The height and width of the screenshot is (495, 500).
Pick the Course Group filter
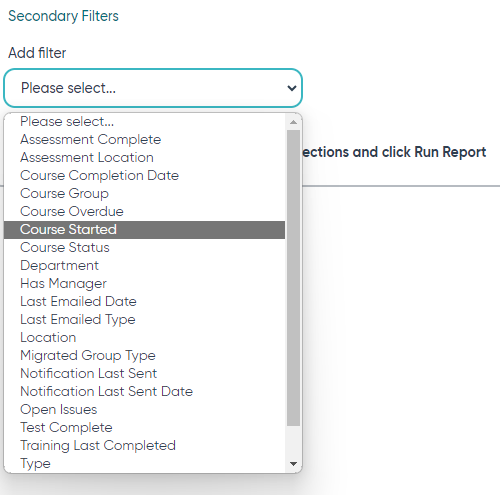pyautogui.click(x=144, y=193)
